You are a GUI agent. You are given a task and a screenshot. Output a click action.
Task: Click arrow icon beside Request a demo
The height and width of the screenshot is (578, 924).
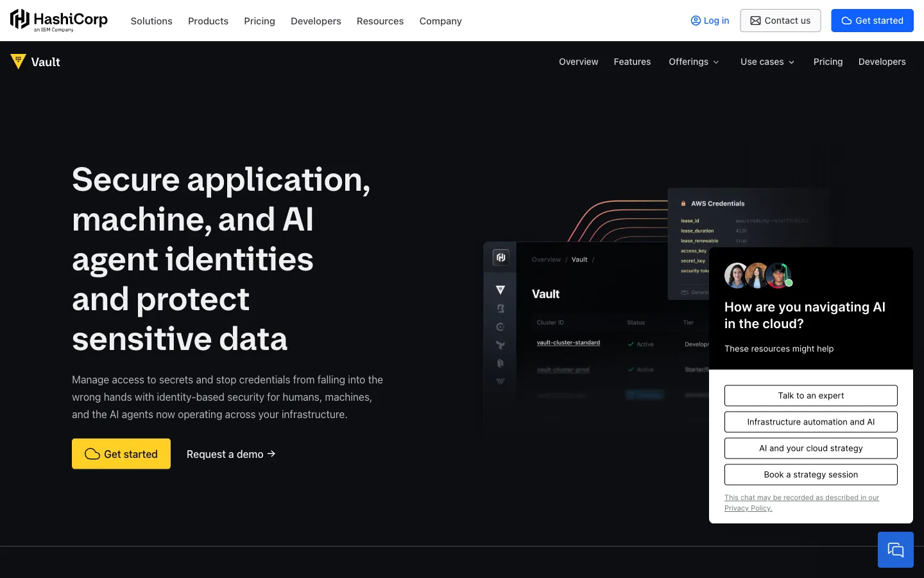(271, 453)
